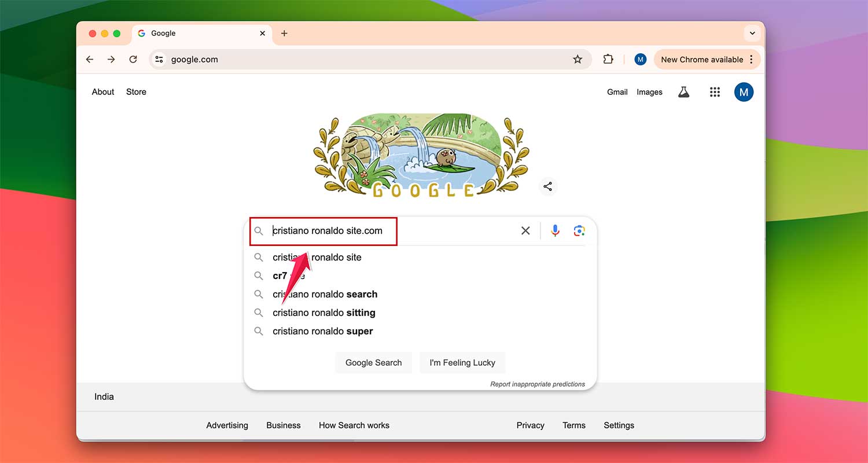Open the Chrome three-dot menu

coord(751,59)
